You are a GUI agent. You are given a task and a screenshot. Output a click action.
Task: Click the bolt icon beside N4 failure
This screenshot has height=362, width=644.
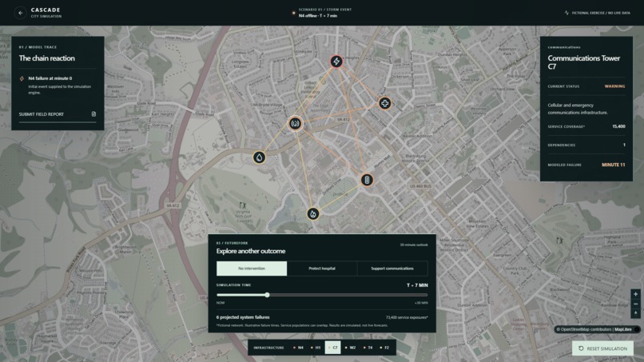tap(22, 78)
